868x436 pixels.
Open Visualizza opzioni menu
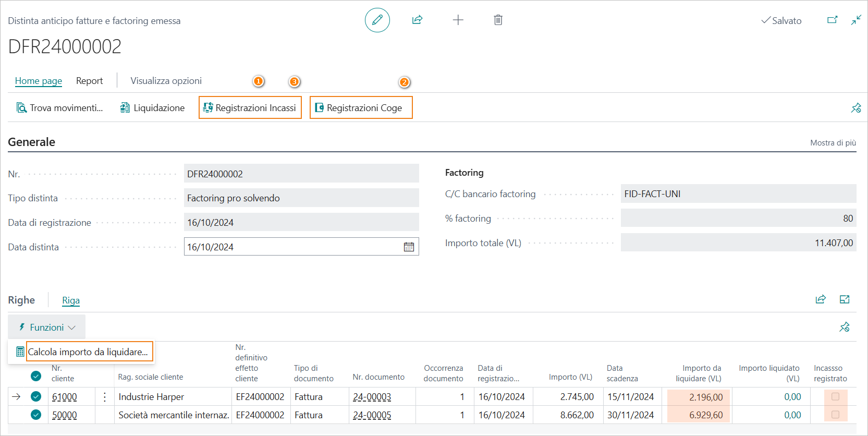click(x=166, y=81)
